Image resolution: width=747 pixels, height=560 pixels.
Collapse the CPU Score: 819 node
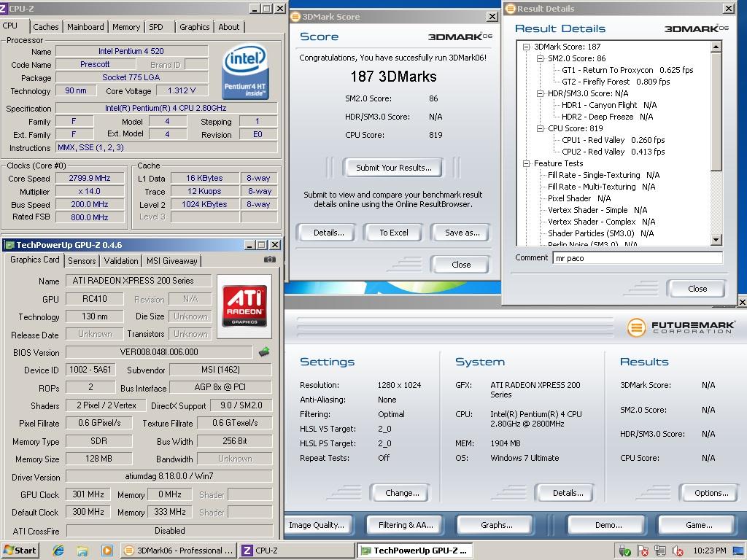(540, 128)
